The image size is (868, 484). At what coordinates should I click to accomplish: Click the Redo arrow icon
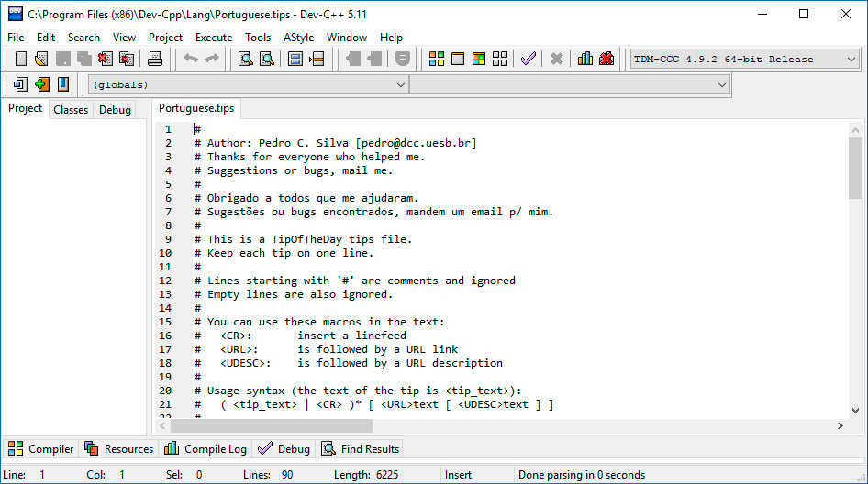pos(212,59)
